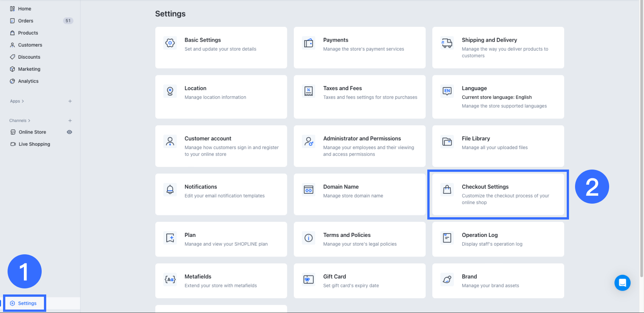
Task: Open Notifications settings title
Action: click(201, 187)
